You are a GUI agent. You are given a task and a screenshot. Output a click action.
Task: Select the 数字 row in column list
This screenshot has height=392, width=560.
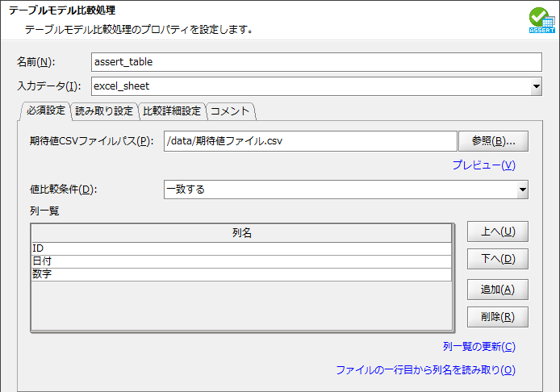click(241, 275)
